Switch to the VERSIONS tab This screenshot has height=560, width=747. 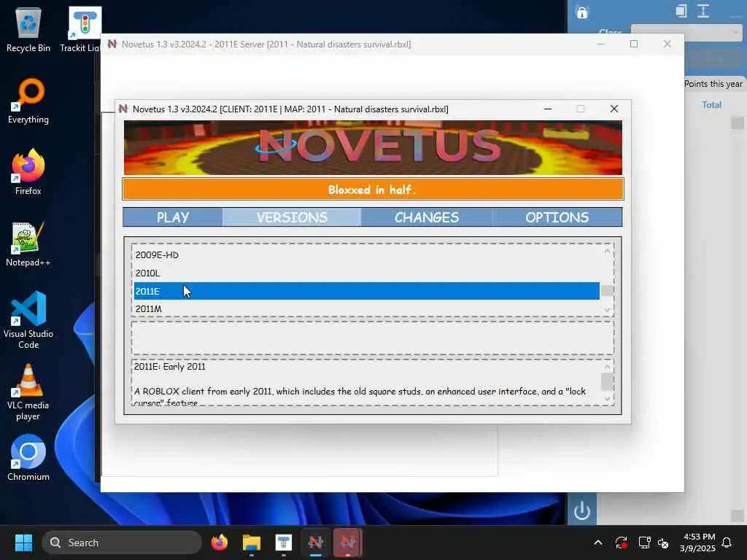[x=292, y=217]
